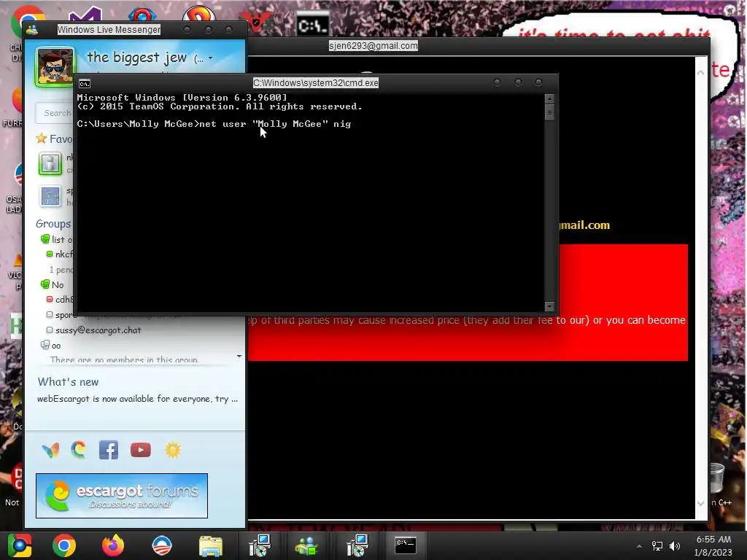Click the red banner text in background window
Image resolution: width=747 pixels, height=560 pixels.
tap(467, 320)
